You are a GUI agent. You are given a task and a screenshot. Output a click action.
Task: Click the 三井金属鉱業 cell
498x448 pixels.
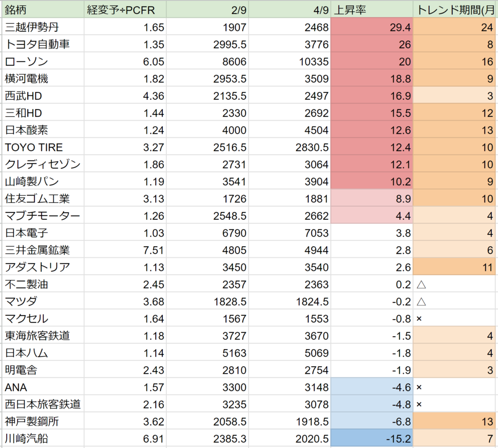43,250
